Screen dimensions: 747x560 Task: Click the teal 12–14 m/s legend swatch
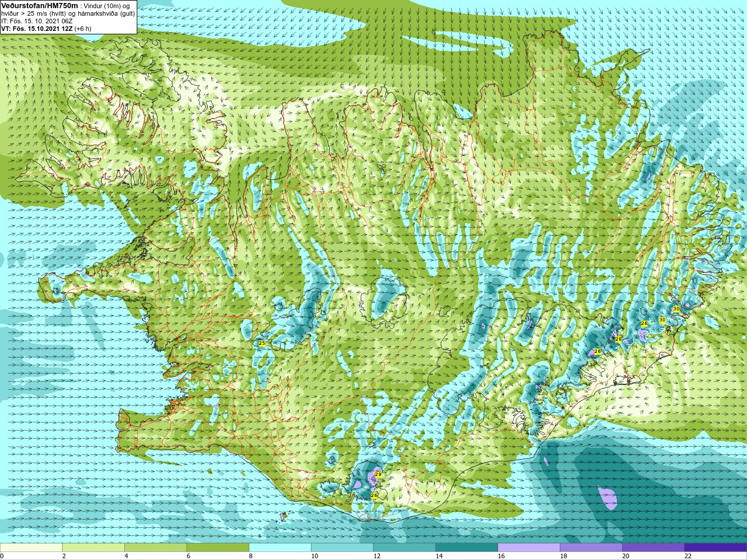tap(404, 548)
